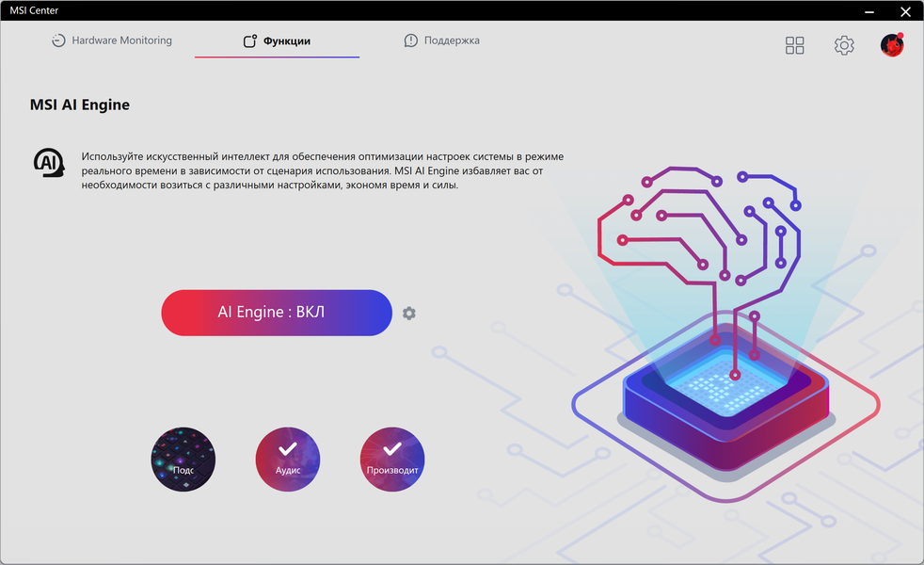Open AI Engine settings gear beside button
924x565 pixels.
(x=409, y=314)
